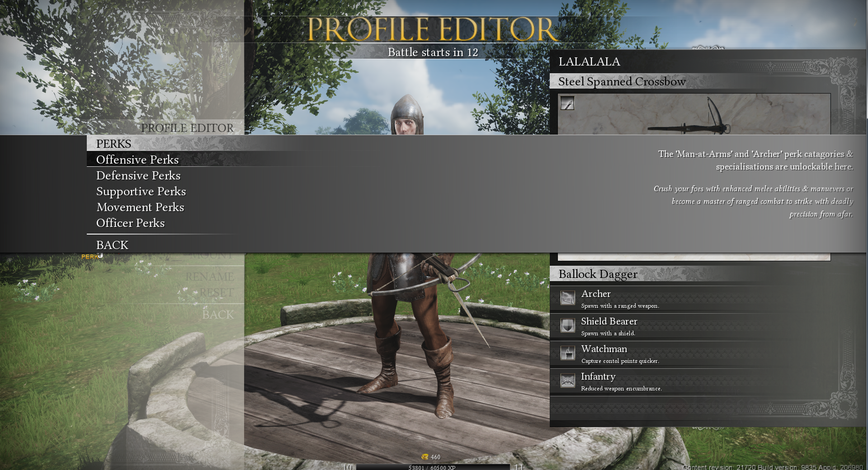Screen dimensions: 868x470
Task: Click the small crossbow type icon in weapon preview
Action: click(567, 103)
